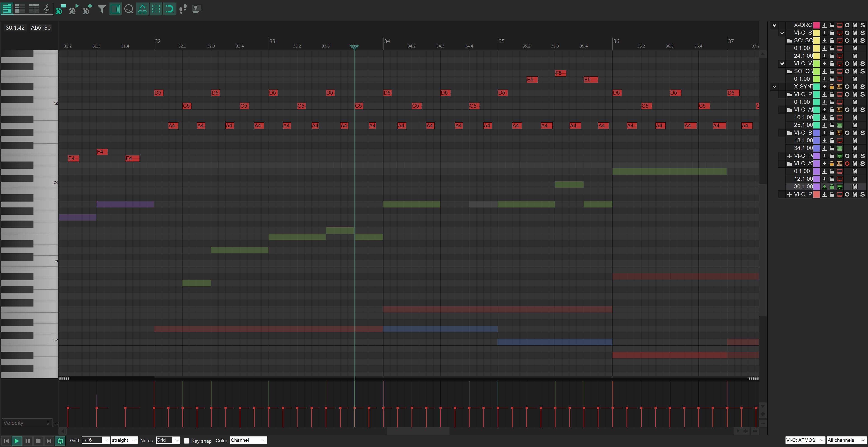Solo the X-ORC track
This screenshot has width=868, height=447.
point(863,25)
